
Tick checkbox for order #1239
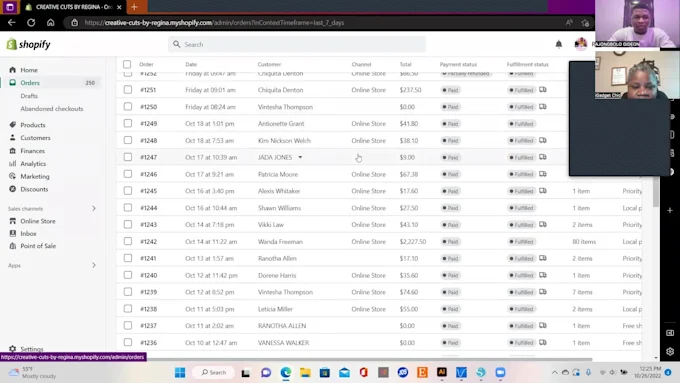coord(128,292)
